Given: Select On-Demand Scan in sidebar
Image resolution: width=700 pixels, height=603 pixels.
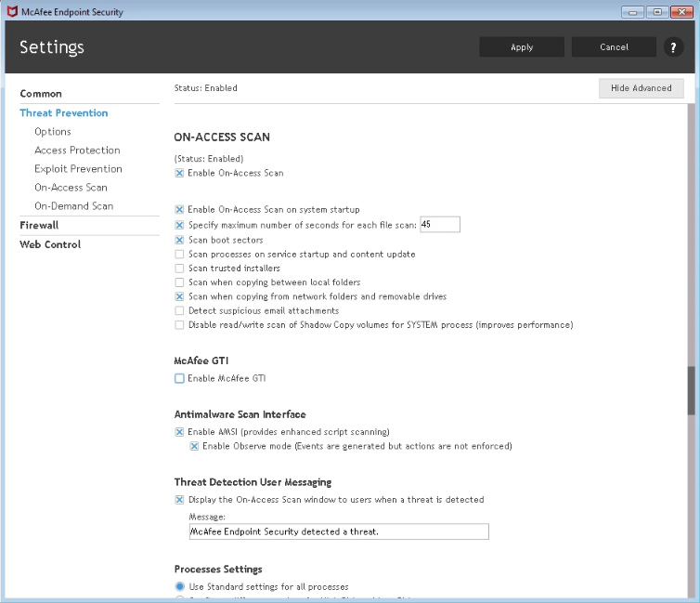Looking at the screenshot, I should coord(73,206).
